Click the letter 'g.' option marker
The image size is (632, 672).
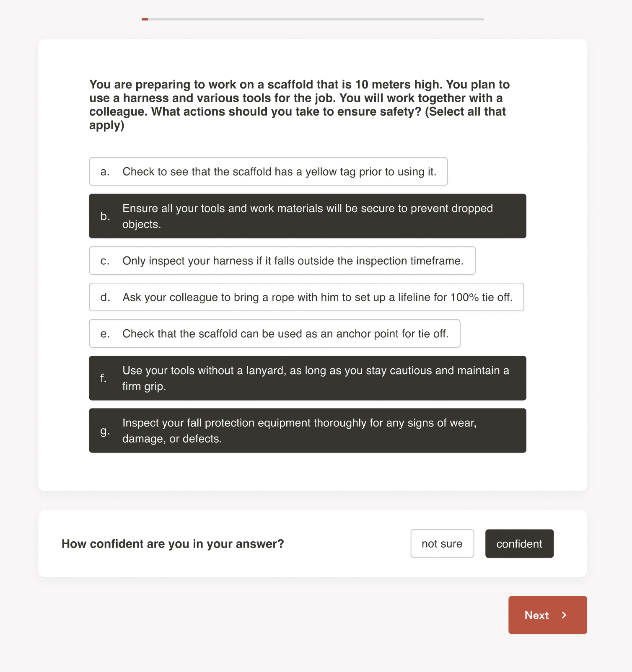coord(105,431)
